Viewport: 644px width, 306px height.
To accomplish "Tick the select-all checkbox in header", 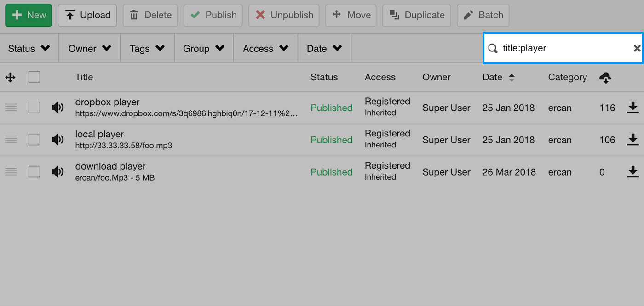I will pos(34,77).
